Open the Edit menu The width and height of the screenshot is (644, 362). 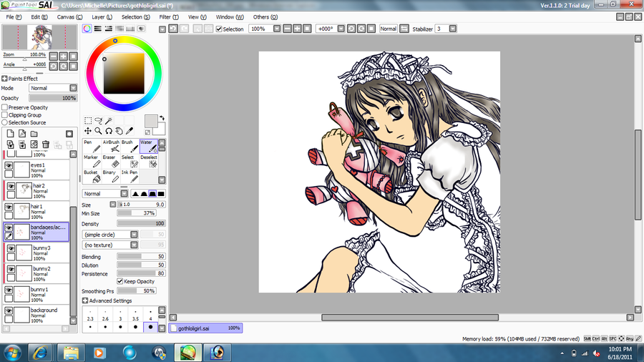tap(39, 17)
